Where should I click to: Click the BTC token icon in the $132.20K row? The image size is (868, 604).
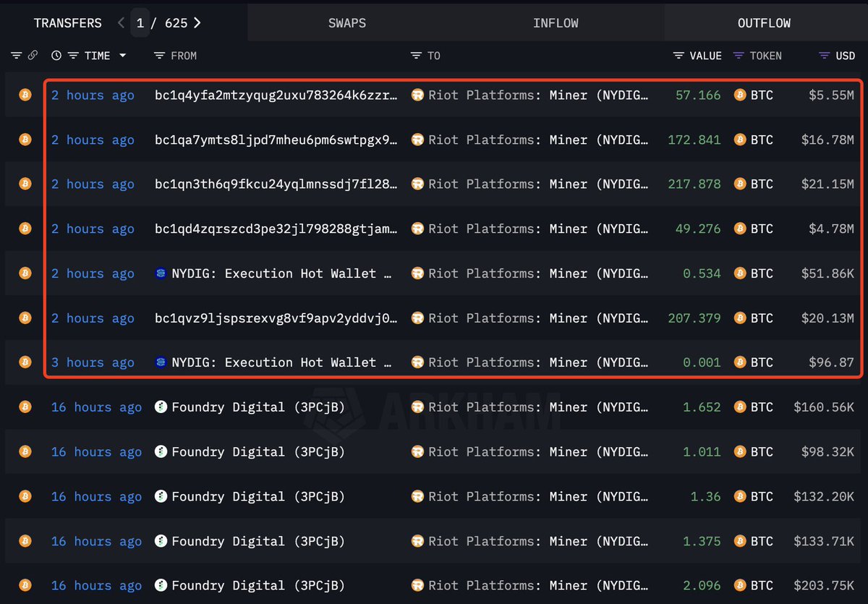coord(740,496)
